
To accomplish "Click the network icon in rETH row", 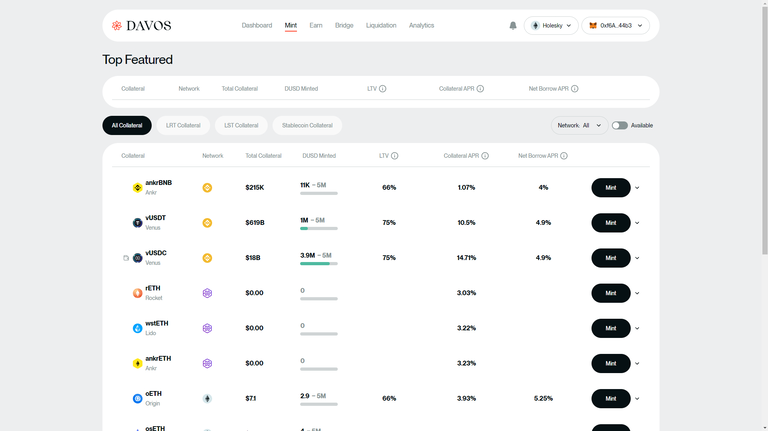I will (207, 293).
